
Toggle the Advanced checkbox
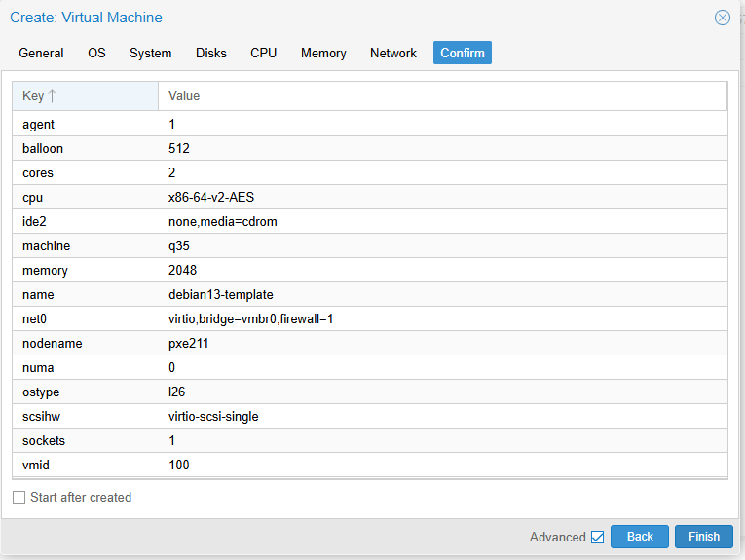tap(597, 537)
